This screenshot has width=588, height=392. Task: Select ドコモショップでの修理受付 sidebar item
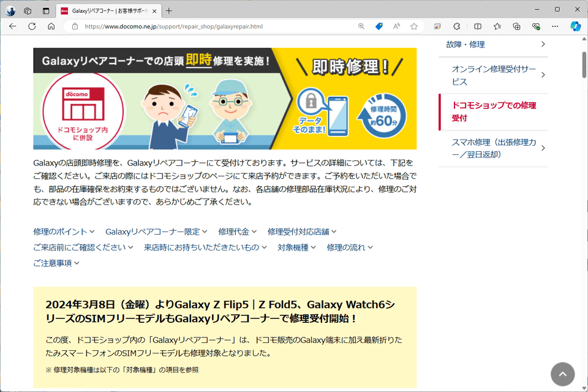494,112
